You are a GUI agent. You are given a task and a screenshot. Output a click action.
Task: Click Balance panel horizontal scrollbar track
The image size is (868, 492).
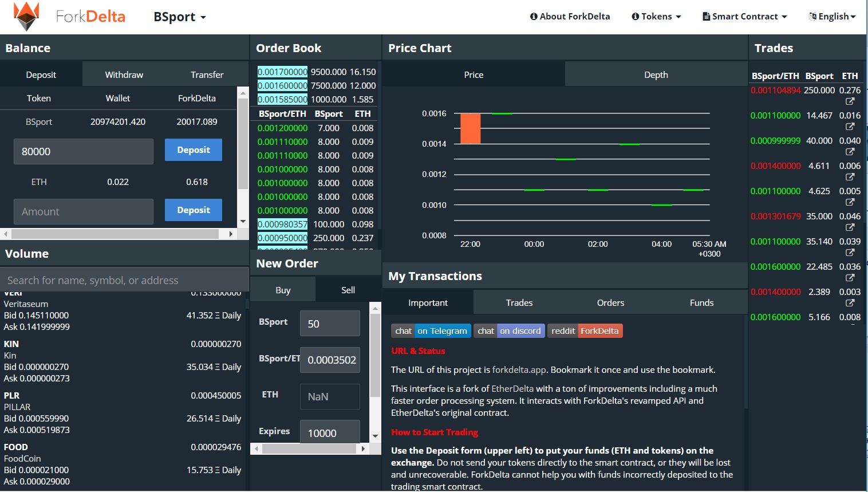(115, 234)
